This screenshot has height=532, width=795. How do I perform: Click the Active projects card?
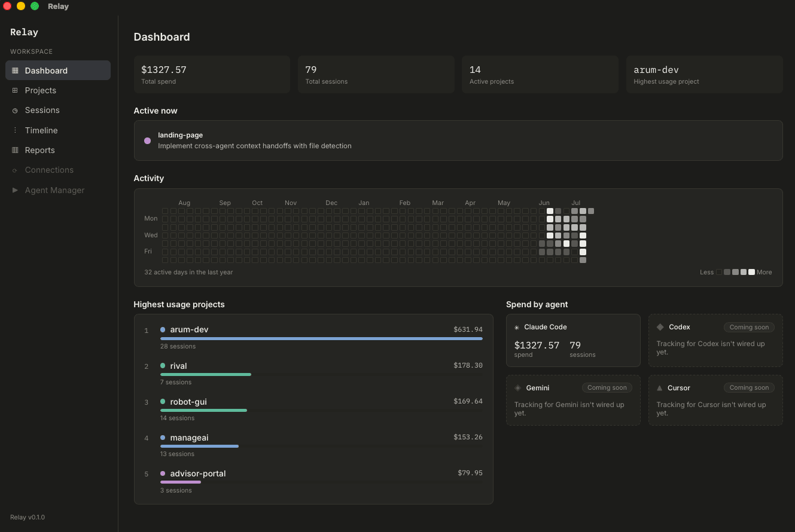click(540, 74)
